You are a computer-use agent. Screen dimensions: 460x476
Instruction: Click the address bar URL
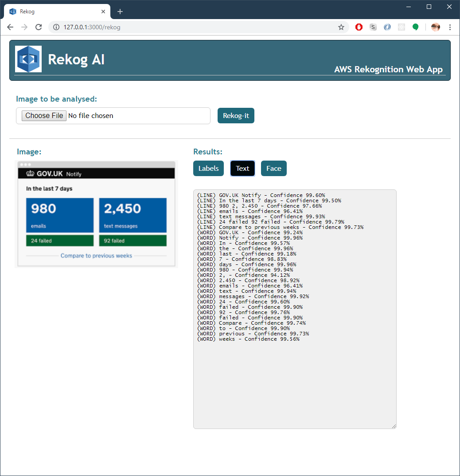tap(92, 28)
